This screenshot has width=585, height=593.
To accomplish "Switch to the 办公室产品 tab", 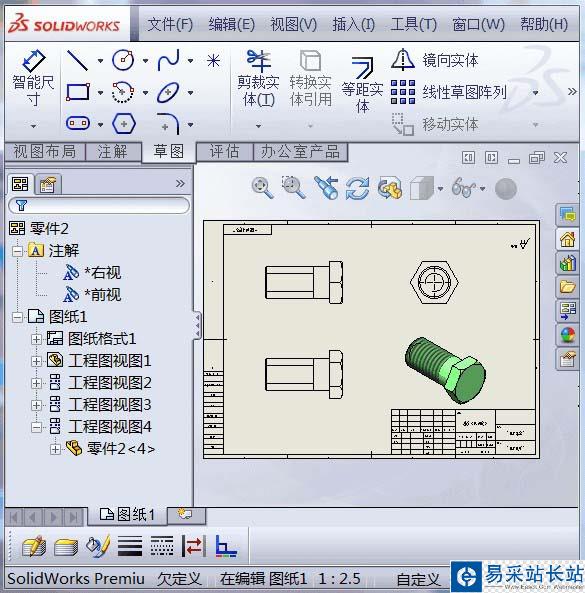I will click(x=300, y=152).
